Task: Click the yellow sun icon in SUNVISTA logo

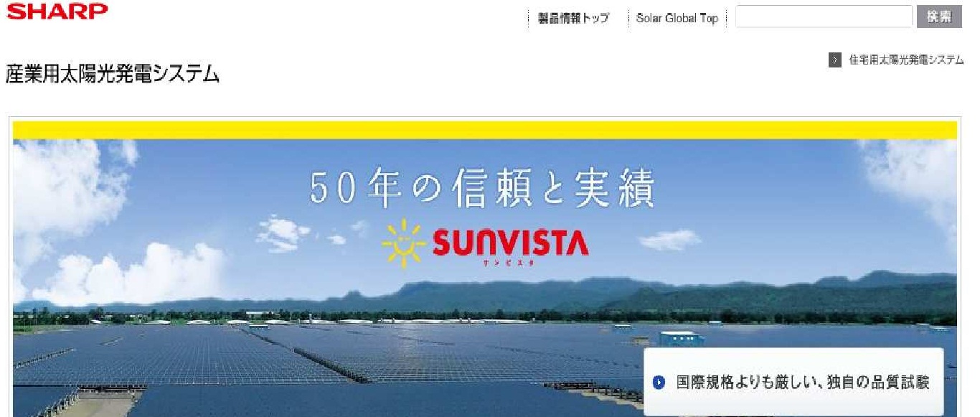Action: [x=404, y=243]
